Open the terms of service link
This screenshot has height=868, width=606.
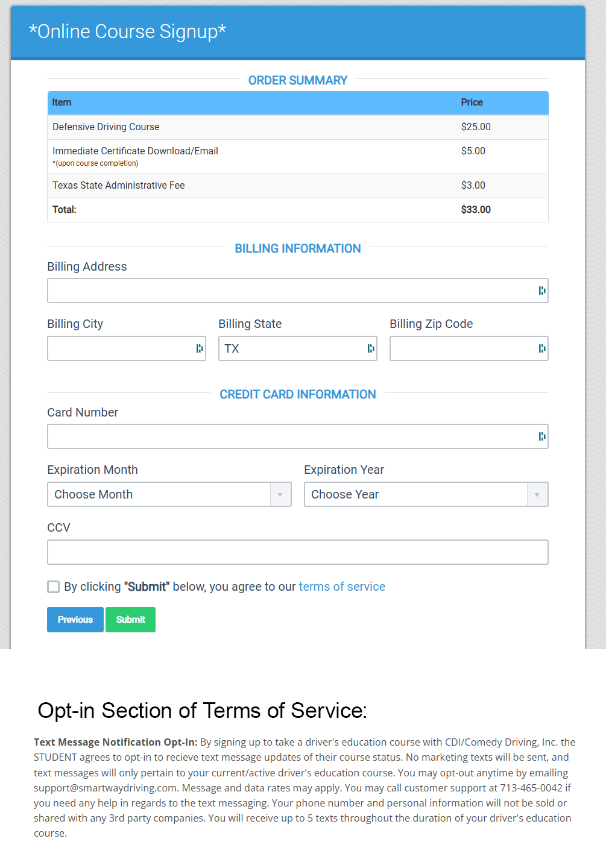(342, 587)
